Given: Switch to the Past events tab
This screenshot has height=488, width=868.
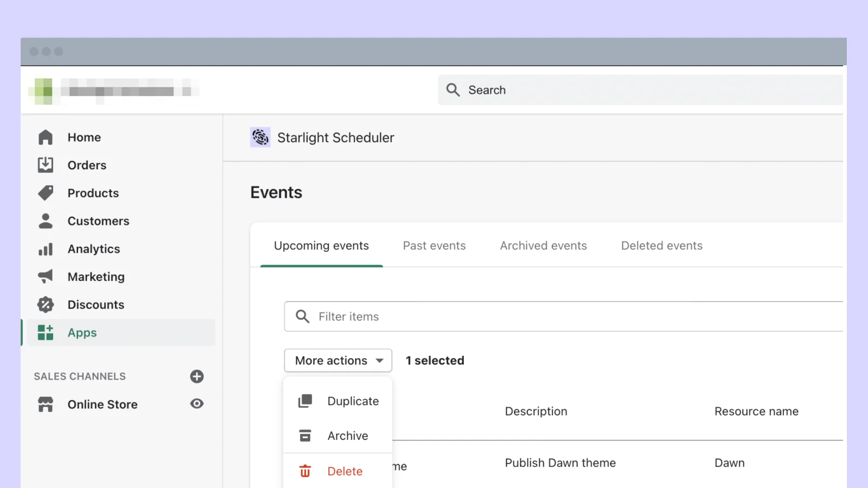Looking at the screenshot, I should pyautogui.click(x=434, y=246).
